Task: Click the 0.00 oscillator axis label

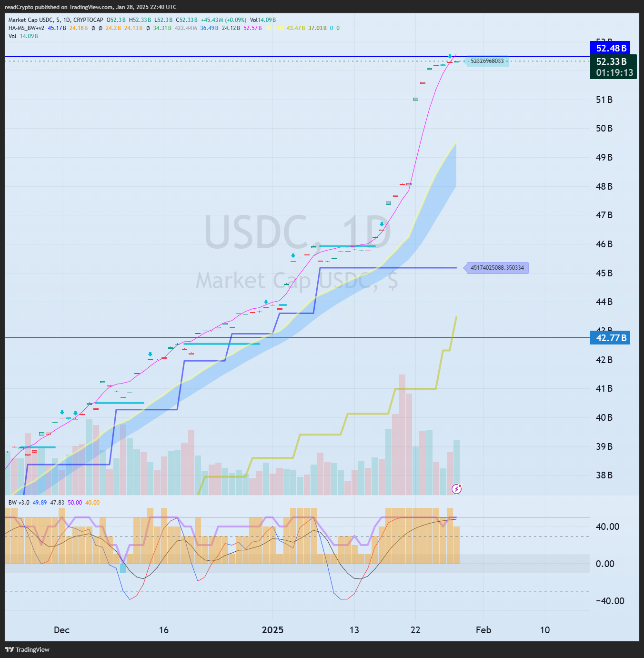Action: click(x=605, y=564)
